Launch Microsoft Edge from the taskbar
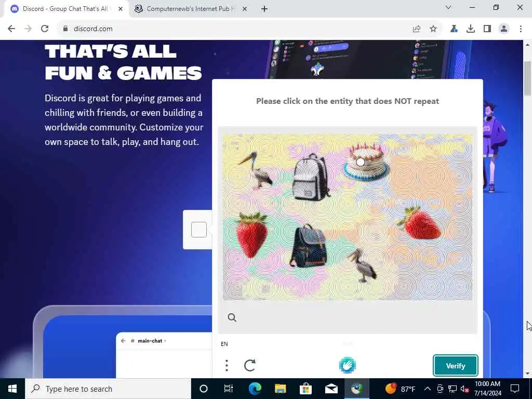532x399 pixels. point(255,389)
